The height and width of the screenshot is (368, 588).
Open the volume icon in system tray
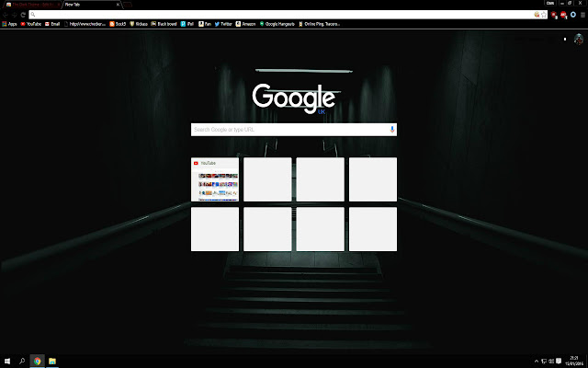click(x=551, y=362)
